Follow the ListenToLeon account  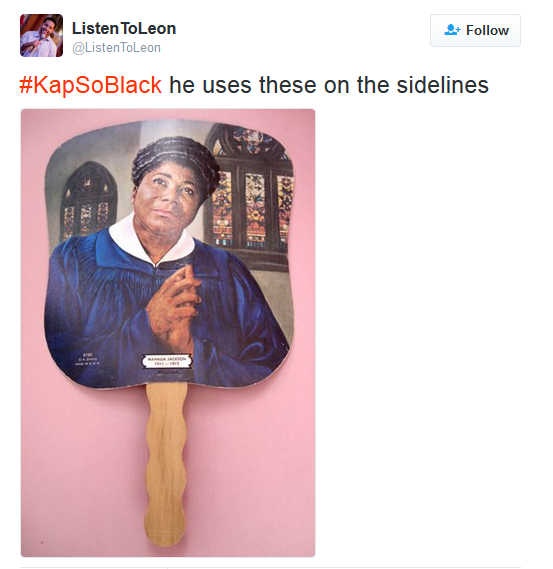(475, 30)
